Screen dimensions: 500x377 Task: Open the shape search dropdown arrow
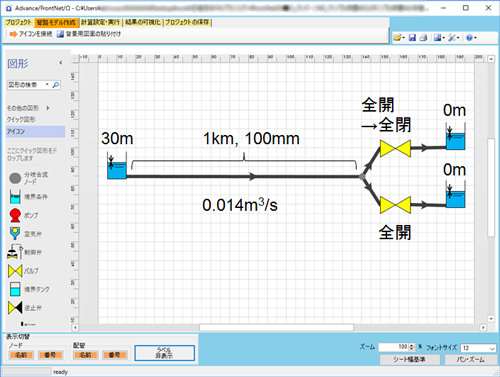coord(47,85)
